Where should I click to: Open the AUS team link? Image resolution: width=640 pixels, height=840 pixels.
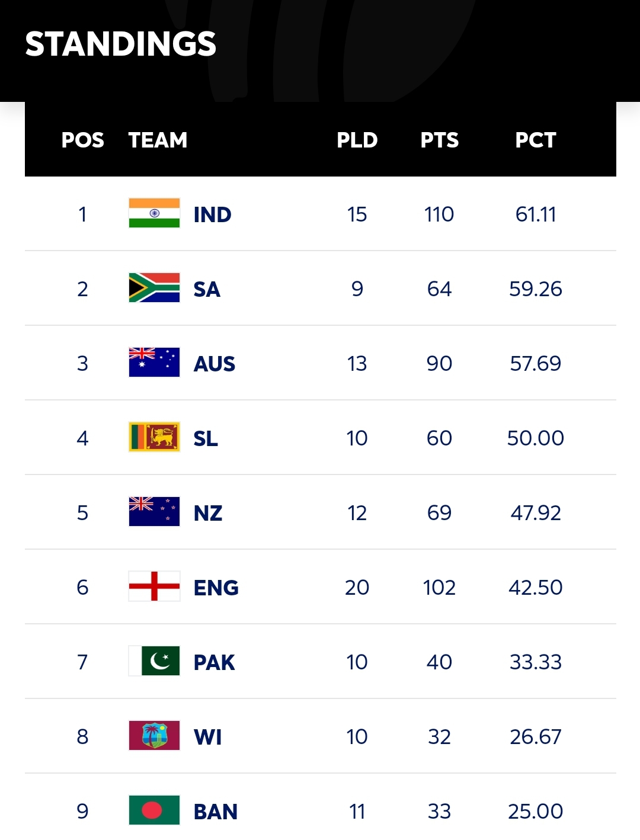click(215, 364)
